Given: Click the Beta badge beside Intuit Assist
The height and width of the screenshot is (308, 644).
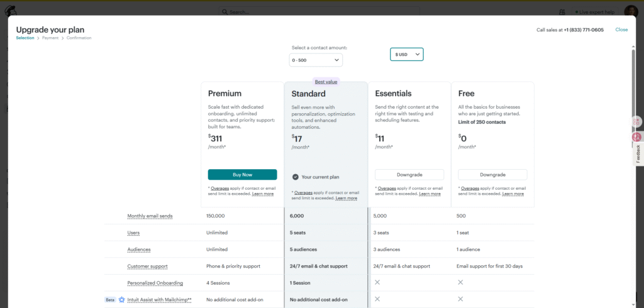Looking at the screenshot, I should (x=110, y=300).
